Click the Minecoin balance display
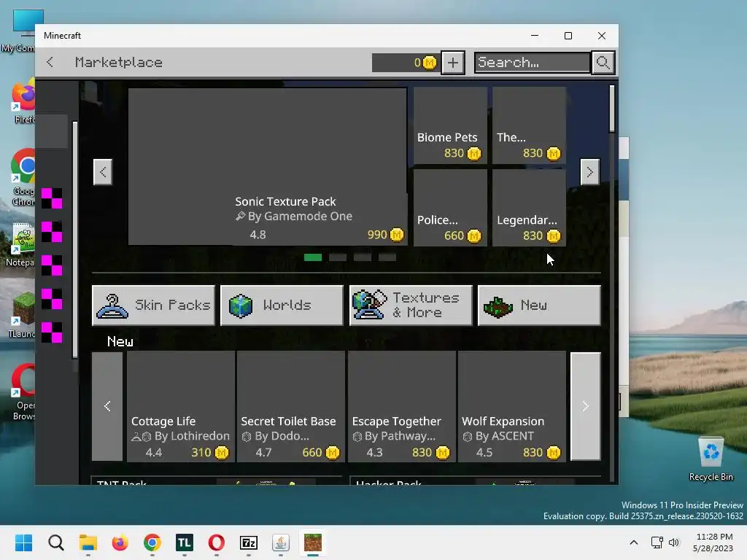Image resolution: width=747 pixels, height=560 pixels. click(x=405, y=63)
